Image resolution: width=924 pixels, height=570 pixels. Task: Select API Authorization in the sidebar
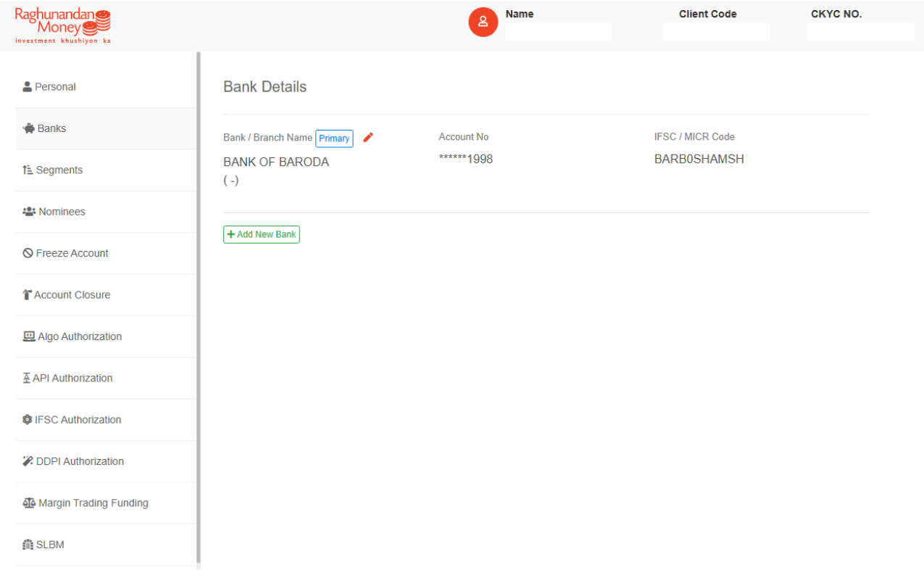point(106,378)
